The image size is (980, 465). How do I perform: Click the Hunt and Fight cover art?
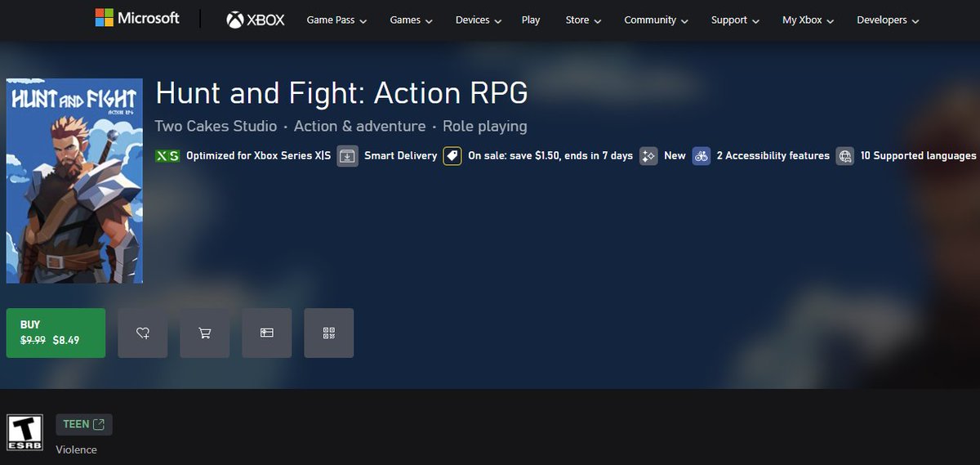[x=74, y=181]
